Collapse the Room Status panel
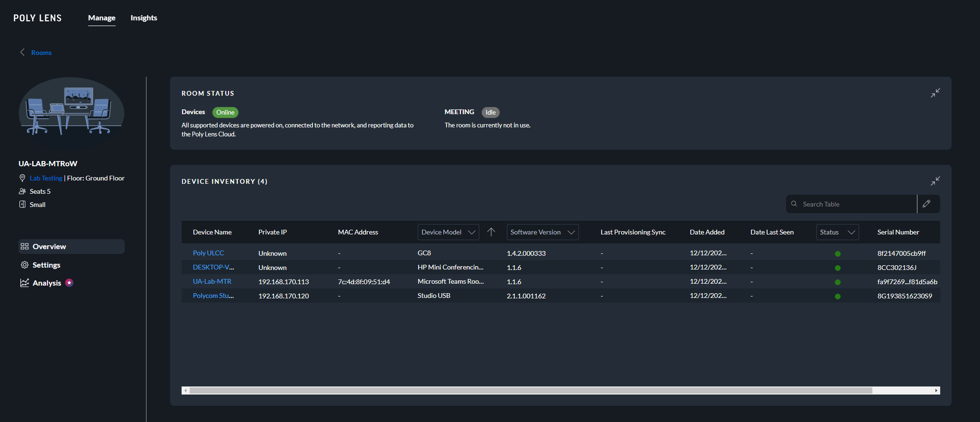 pos(935,93)
